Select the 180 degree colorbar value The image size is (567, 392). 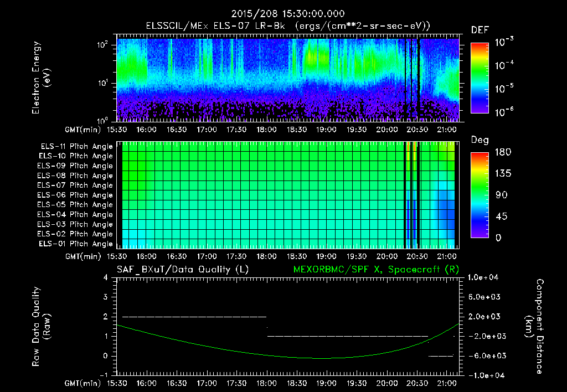click(x=503, y=152)
